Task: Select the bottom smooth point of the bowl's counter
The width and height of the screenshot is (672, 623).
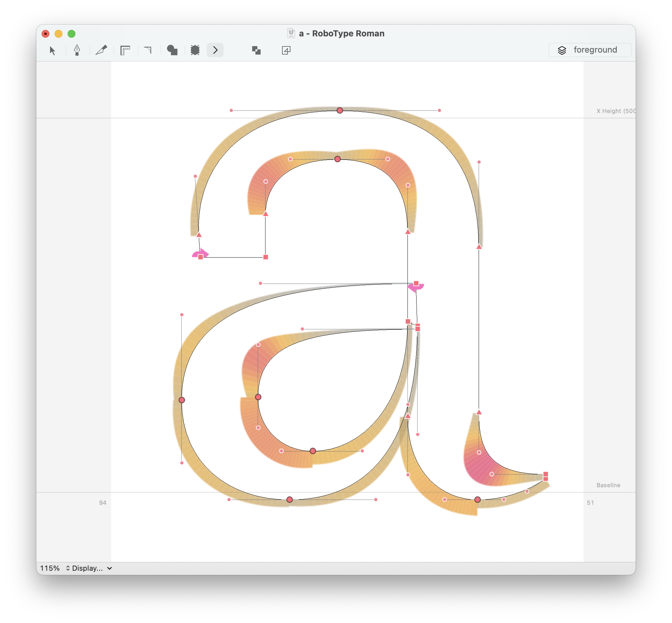Action: point(313,451)
